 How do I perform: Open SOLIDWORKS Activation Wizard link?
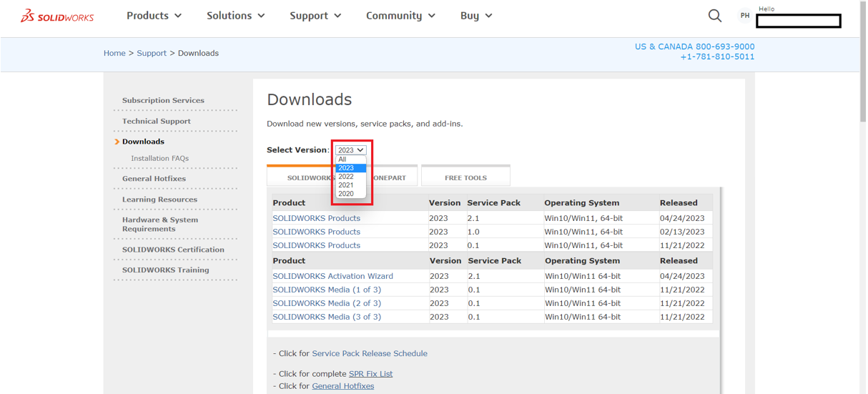[x=332, y=276]
